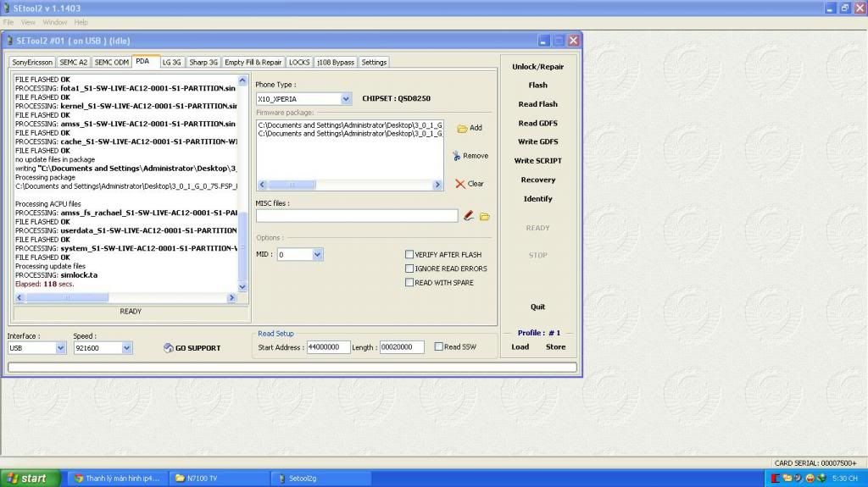Open the Window menu

55,22
